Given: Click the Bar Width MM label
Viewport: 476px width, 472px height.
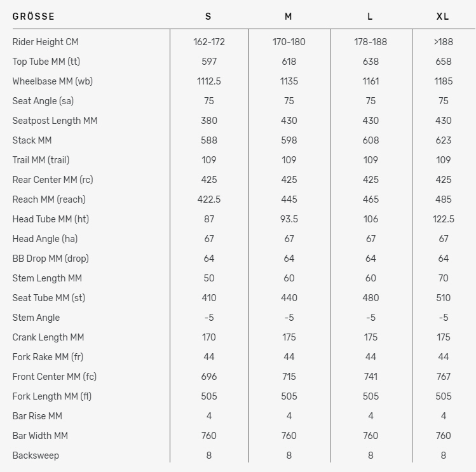Looking at the screenshot, I should (x=40, y=436).
